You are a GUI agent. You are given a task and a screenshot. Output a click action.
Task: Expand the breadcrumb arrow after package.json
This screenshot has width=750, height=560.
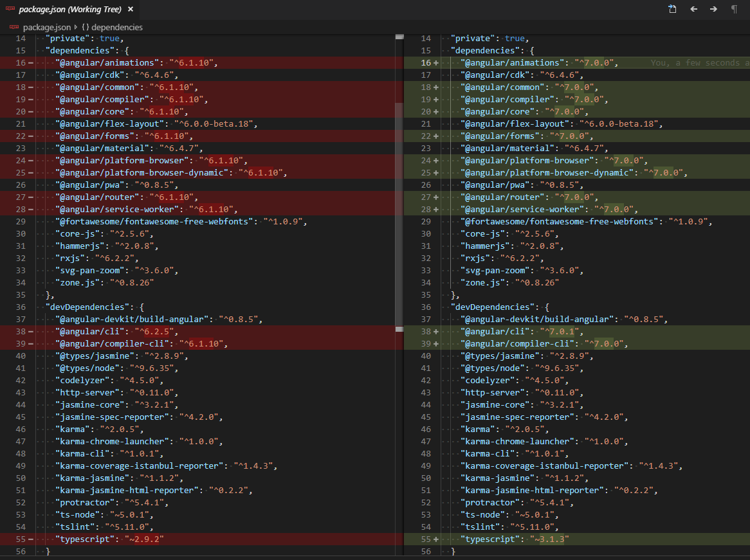click(x=75, y=27)
